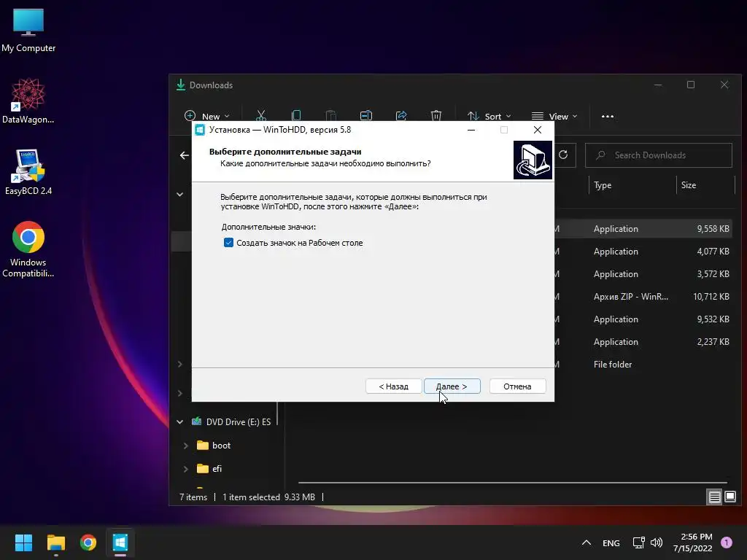Select the row sized 3,572 KB
This screenshot has height=560, width=747.
click(x=643, y=274)
